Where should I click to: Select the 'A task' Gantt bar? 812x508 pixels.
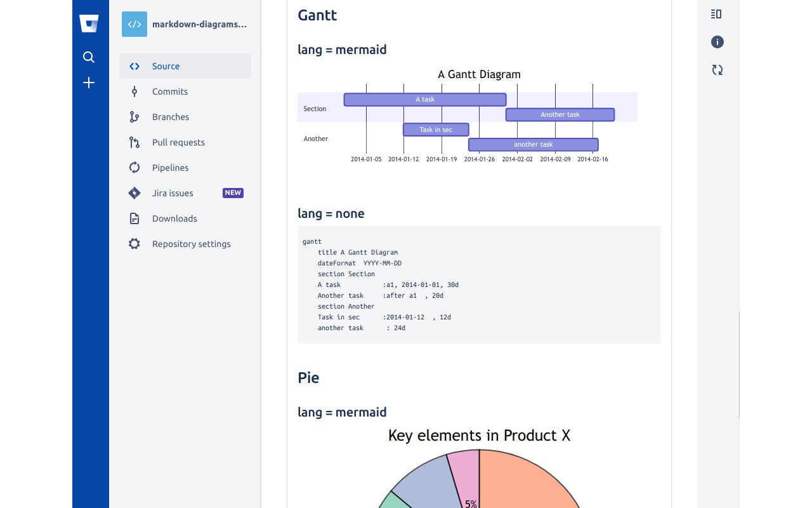coord(425,100)
